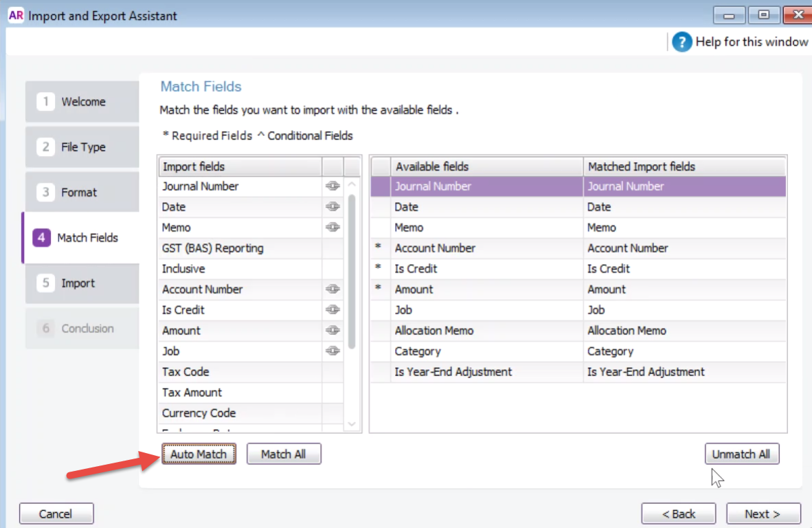812x528 pixels.
Task: Open Help for this window icon
Action: 681,42
